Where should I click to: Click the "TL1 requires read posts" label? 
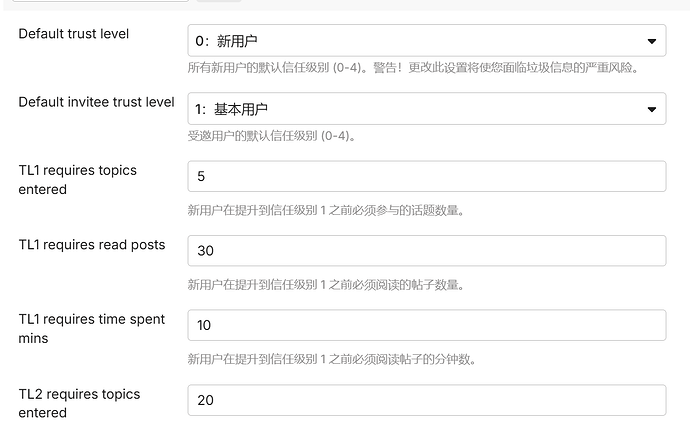coord(92,244)
